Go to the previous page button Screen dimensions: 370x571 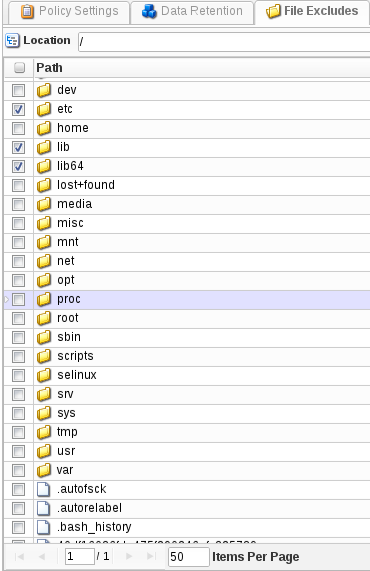[42, 557]
